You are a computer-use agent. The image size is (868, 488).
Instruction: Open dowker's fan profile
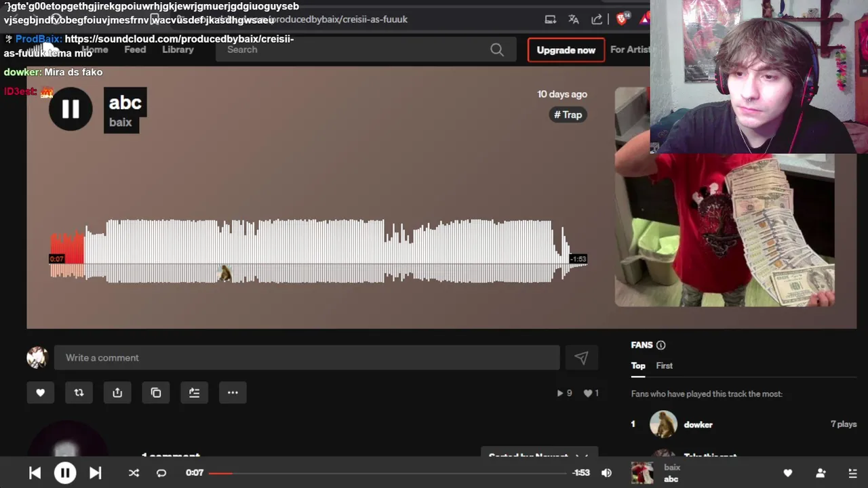698,424
